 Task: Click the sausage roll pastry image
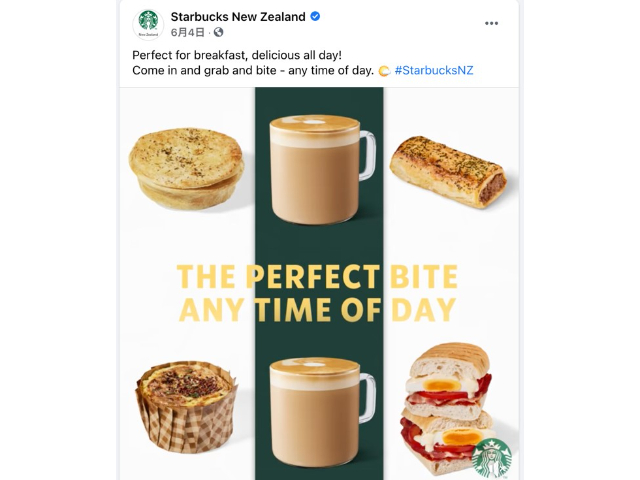[x=448, y=172]
